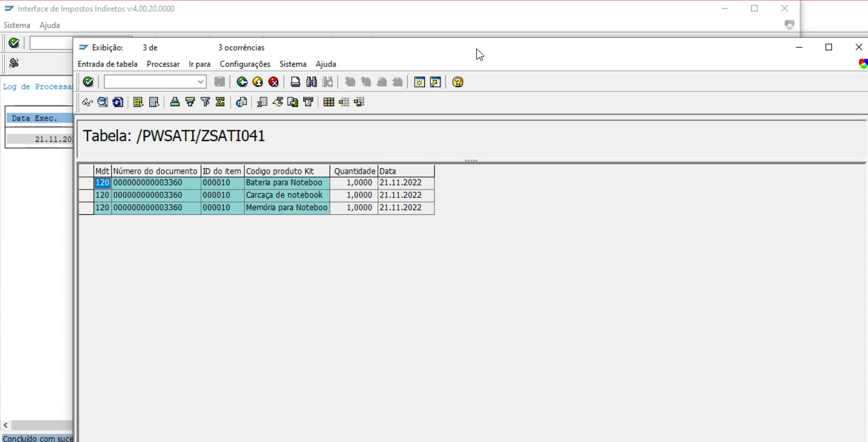Click the red Cancel icon

[274, 82]
